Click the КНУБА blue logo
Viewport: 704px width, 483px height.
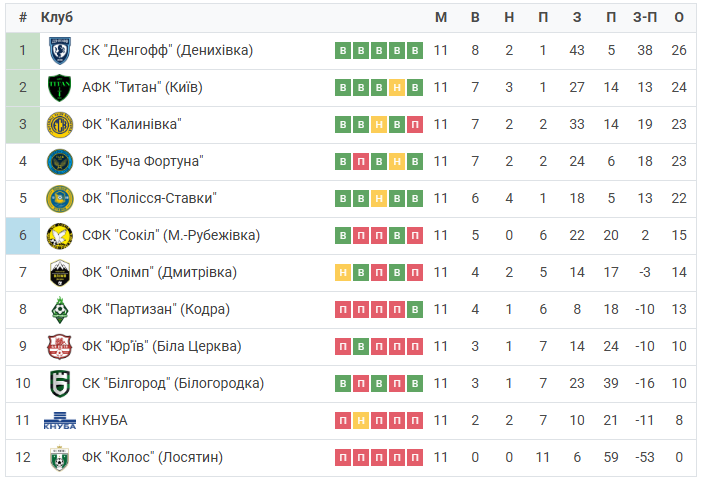(x=60, y=421)
